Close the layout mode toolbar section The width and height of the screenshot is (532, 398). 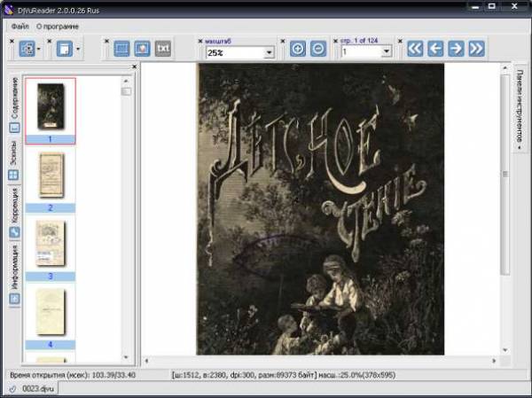(12, 41)
